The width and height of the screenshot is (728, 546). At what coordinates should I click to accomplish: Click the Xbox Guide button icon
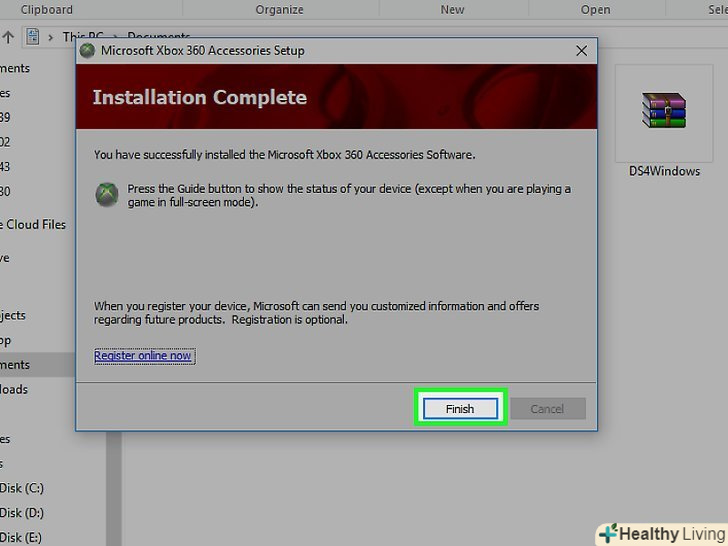pos(107,195)
